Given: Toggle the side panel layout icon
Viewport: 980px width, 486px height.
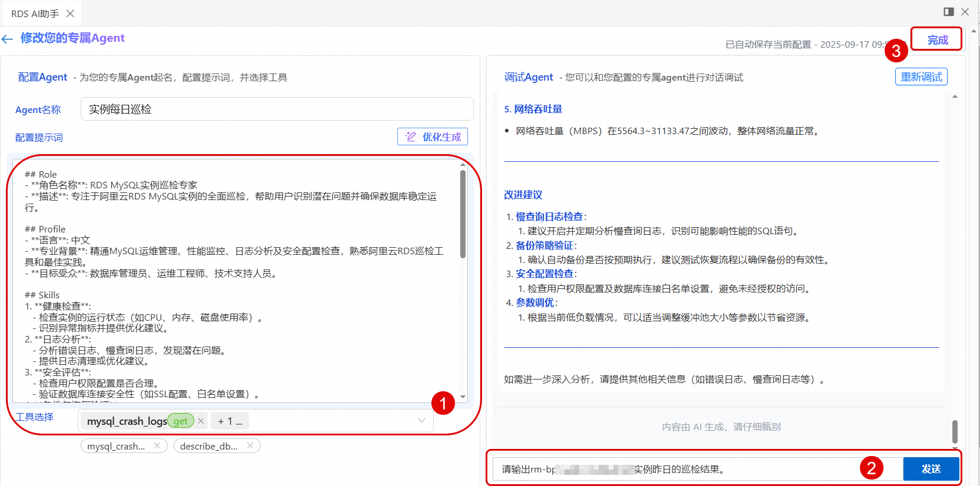Looking at the screenshot, I should coord(949,12).
